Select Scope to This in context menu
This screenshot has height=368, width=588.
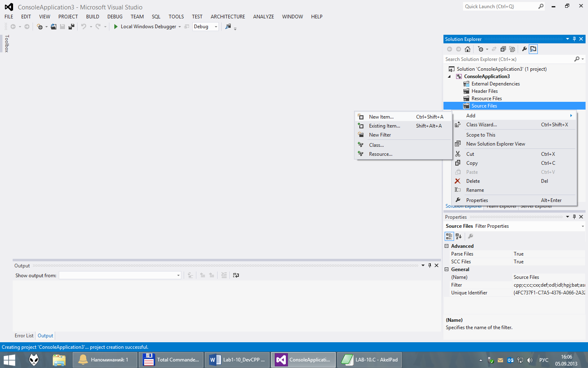[514, 135]
